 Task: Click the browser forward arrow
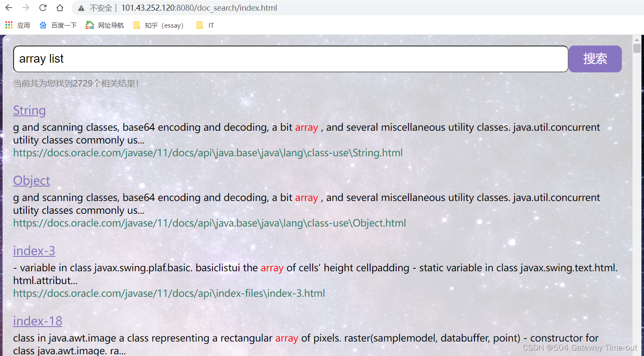pyautogui.click(x=26, y=8)
